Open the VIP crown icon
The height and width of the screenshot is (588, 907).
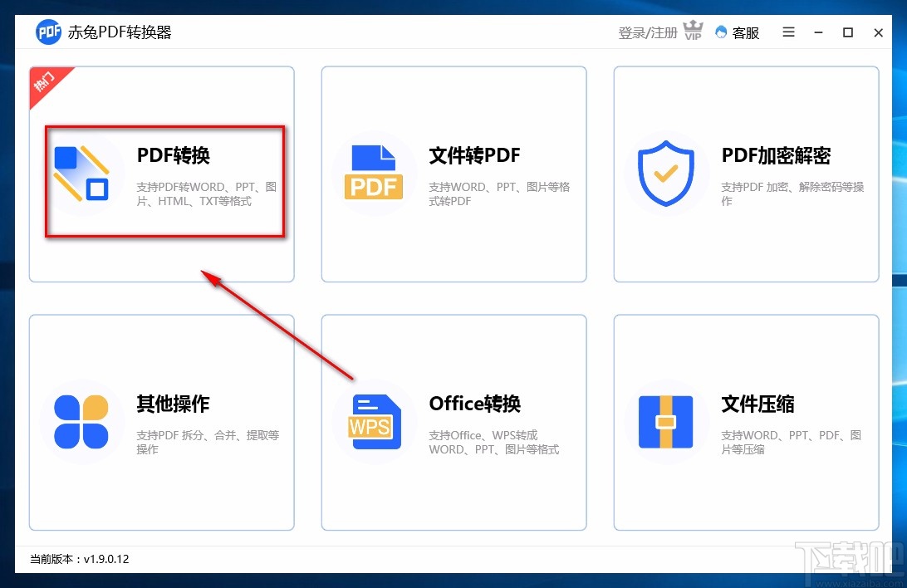[x=692, y=31]
